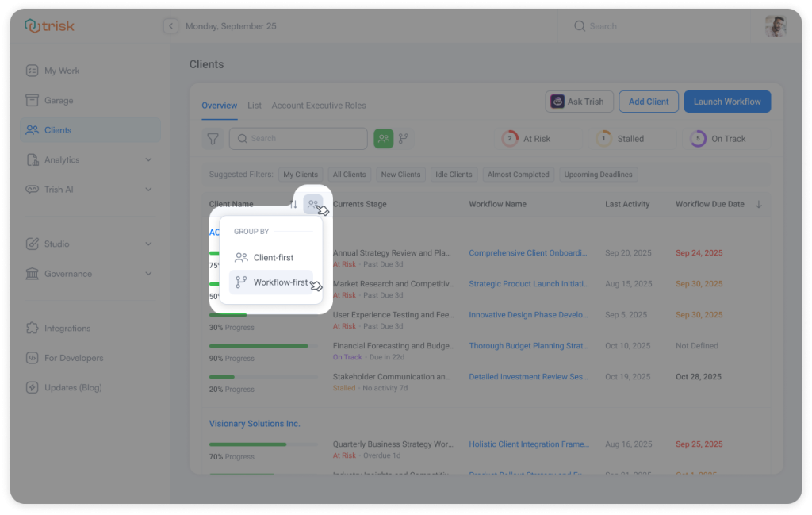Screen dimensions: 812x515
Task: Select the Workflow-first branch icon near search
Action: pos(404,139)
